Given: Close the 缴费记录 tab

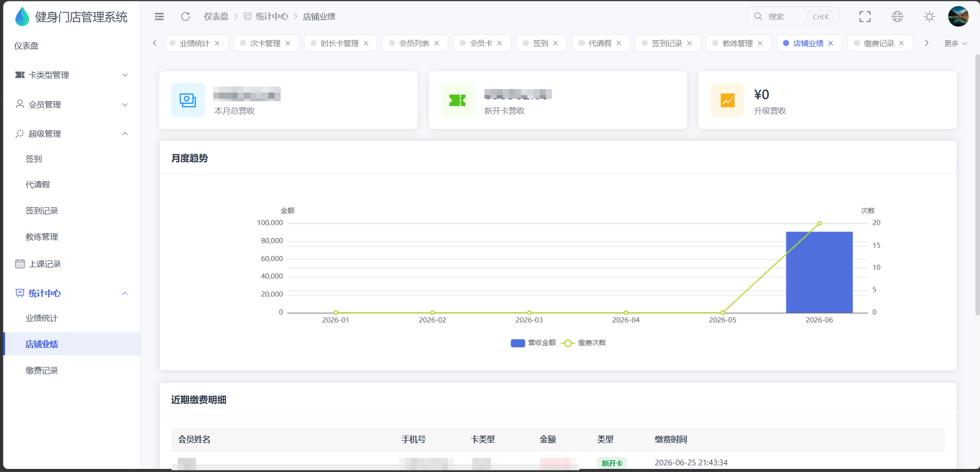Looking at the screenshot, I should [x=901, y=43].
